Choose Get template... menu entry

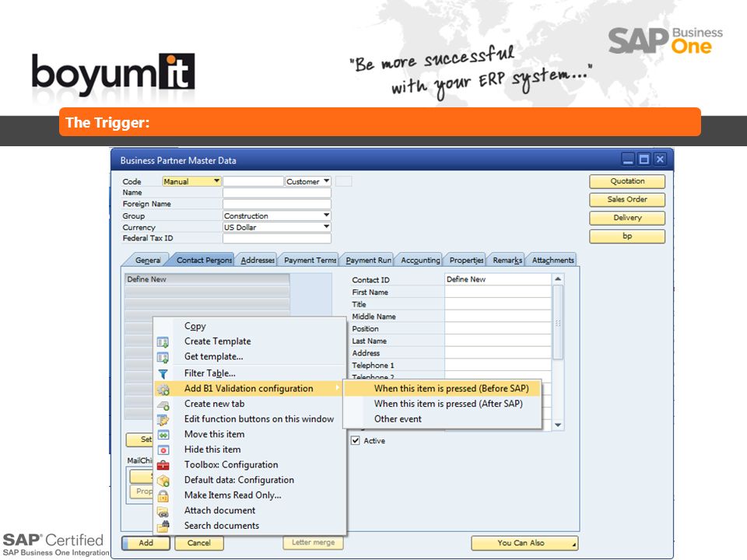click(213, 357)
